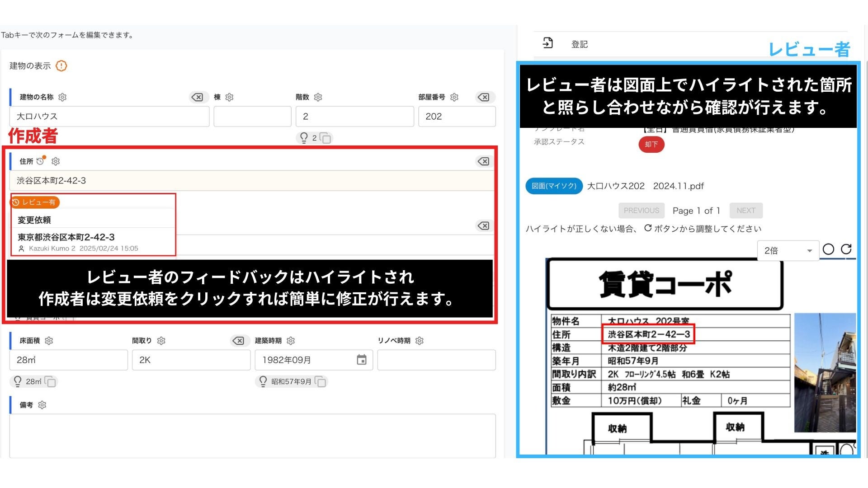The image size is (868, 488).
Task: Click the 図面(マイソク) tag
Action: pyautogui.click(x=554, y=186)
